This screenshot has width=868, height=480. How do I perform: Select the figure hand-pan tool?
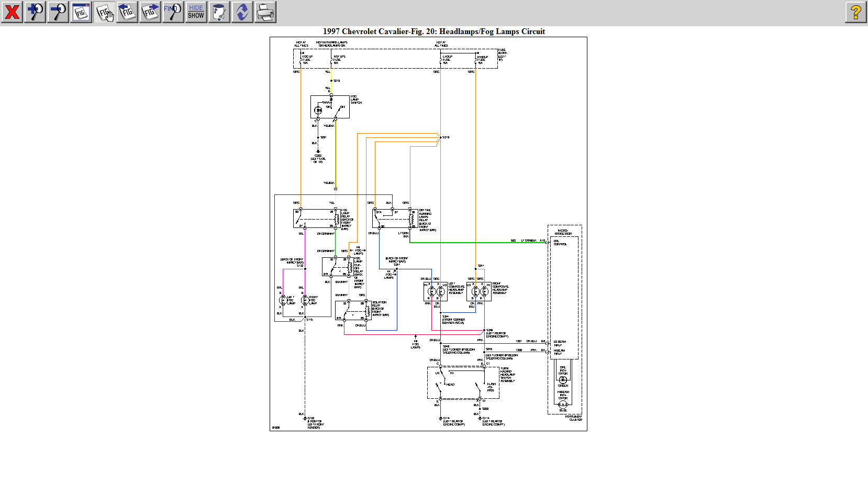pyautogui.click(x=104, y=12)
